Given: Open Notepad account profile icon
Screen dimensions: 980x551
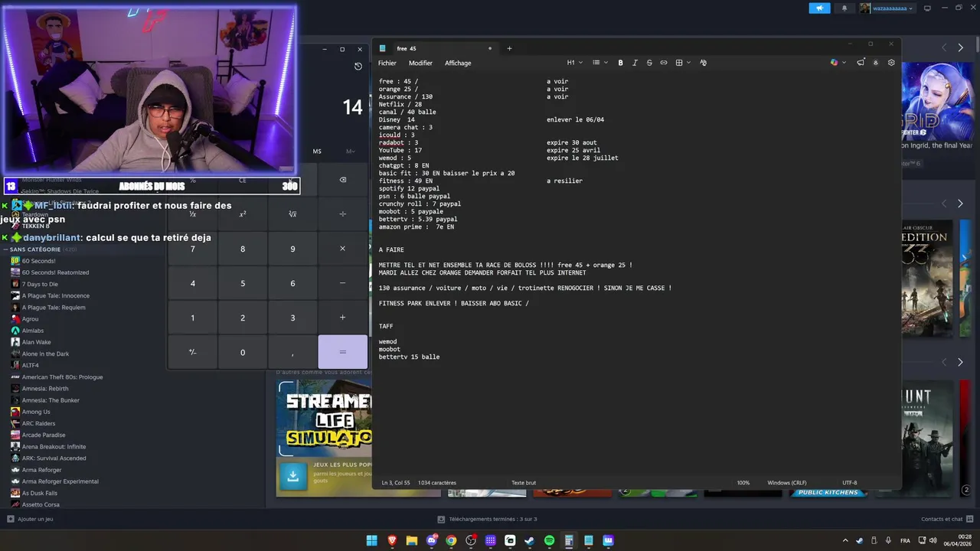Looking at the screenshot, I should tap(876, 63).
